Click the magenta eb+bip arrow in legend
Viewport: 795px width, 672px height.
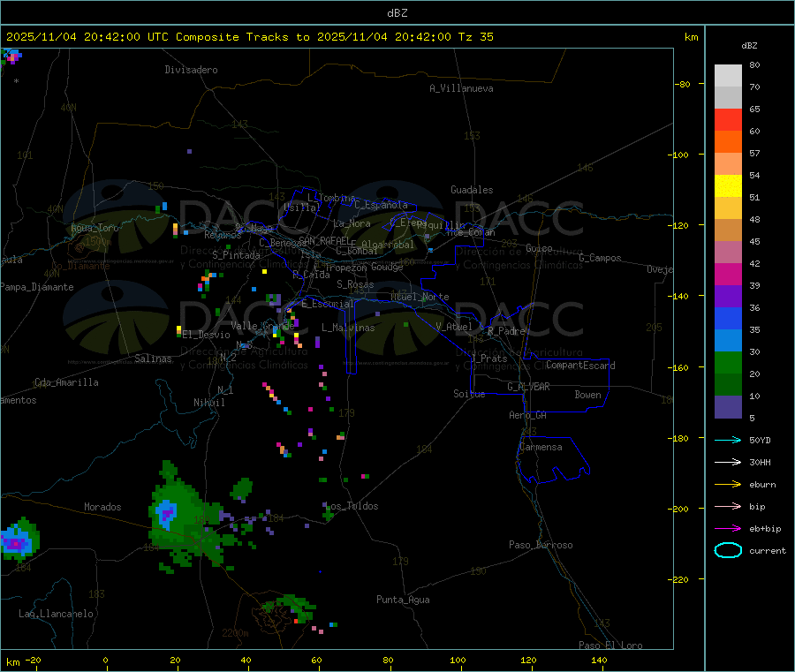tap(728, 529)
